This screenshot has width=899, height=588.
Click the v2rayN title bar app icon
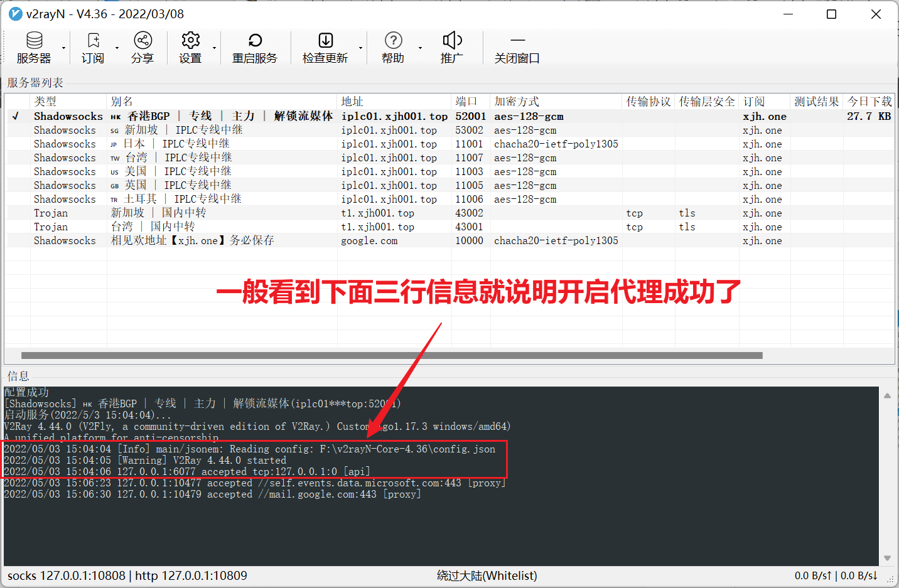click(15, 14)
